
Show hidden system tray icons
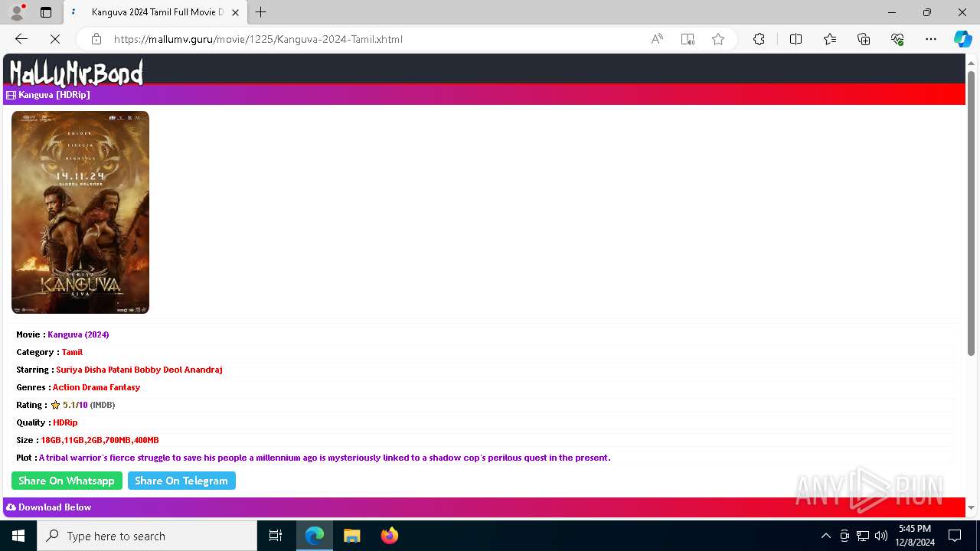coord(825,536)
